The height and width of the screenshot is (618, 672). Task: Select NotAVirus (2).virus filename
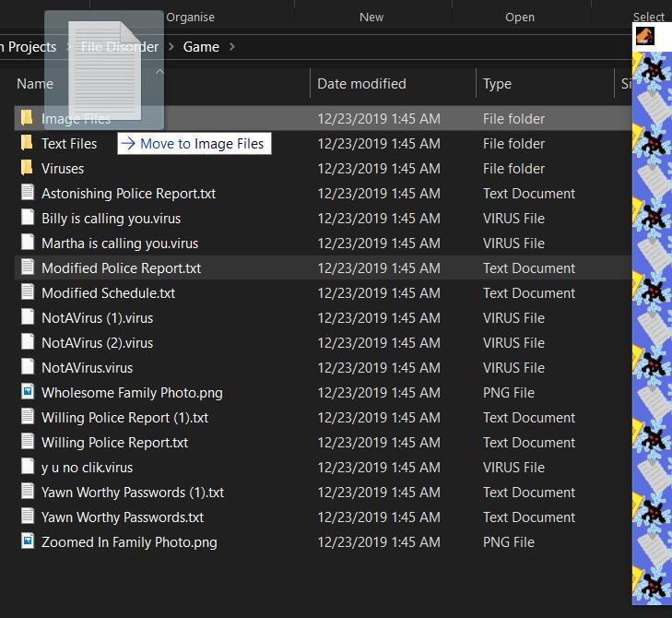(x=98, y=343)
